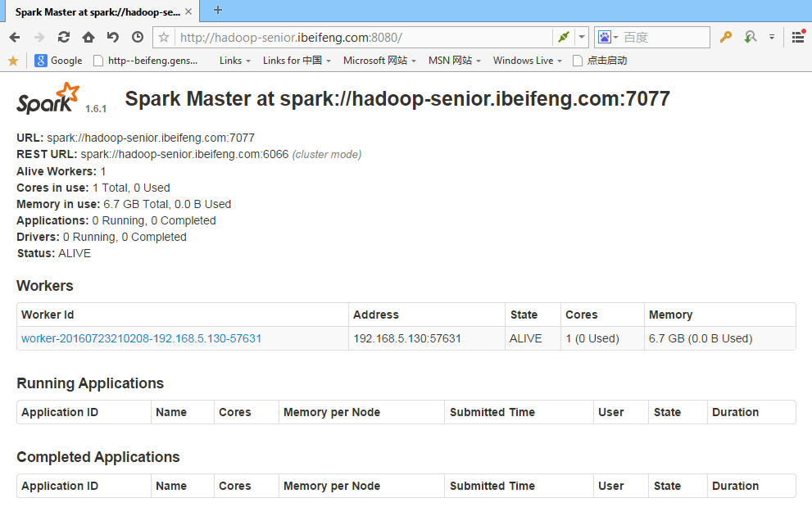Expand the Links bookmark folder
This screenshot has width=812, height=530.
234,61
